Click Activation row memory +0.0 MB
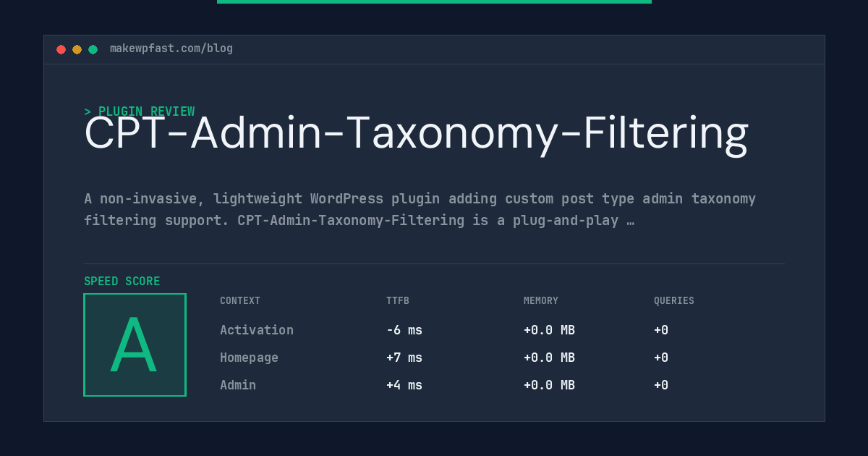868x456 pixels. 549,330
